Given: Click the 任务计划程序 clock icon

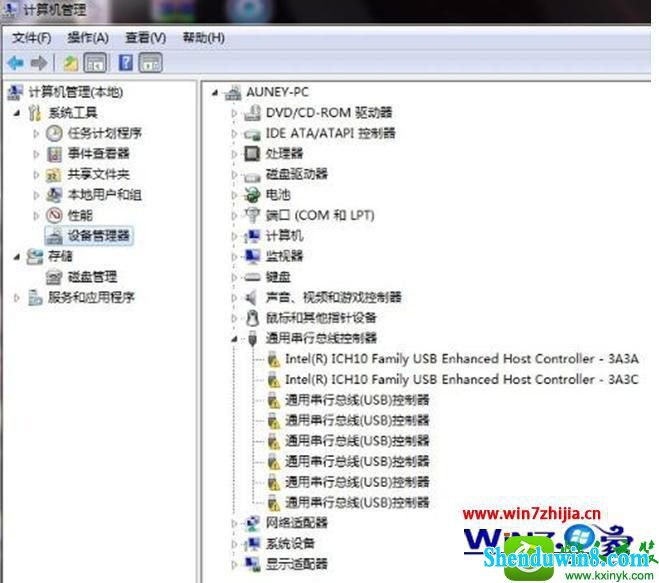Looking at the screenshot, I should click(x=54, y=134).
